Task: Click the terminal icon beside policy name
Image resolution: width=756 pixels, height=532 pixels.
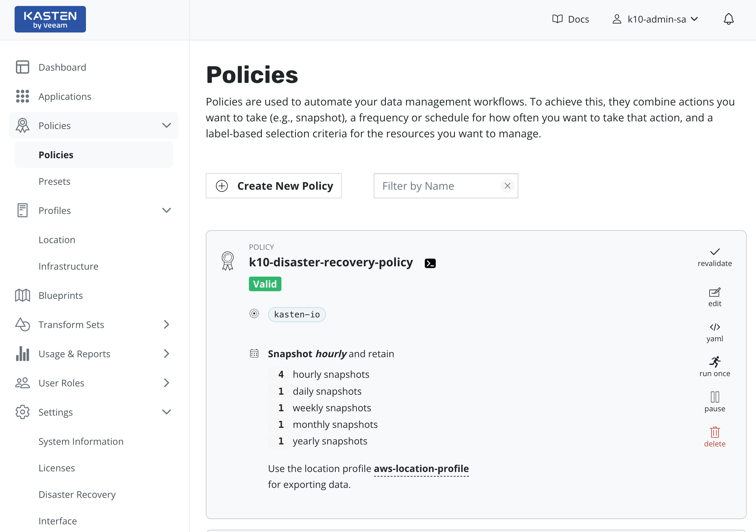Action: (x=430, y=263)
